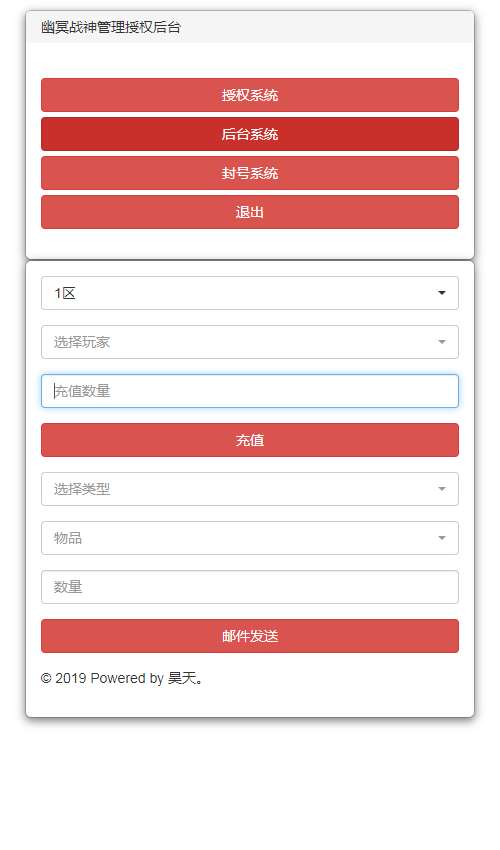Click the arrow icon of 选择玩家 field

441,342
